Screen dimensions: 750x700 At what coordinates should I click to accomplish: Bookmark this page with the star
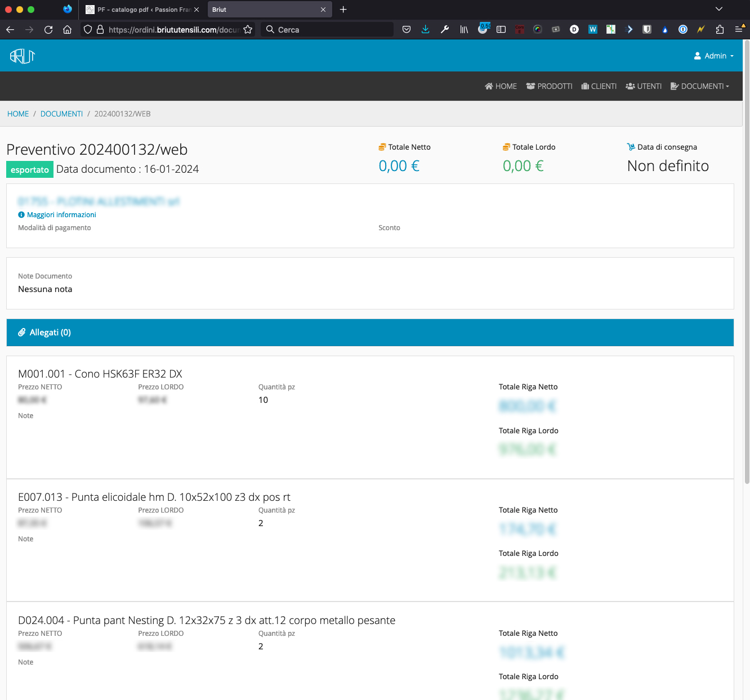[248, 29]
